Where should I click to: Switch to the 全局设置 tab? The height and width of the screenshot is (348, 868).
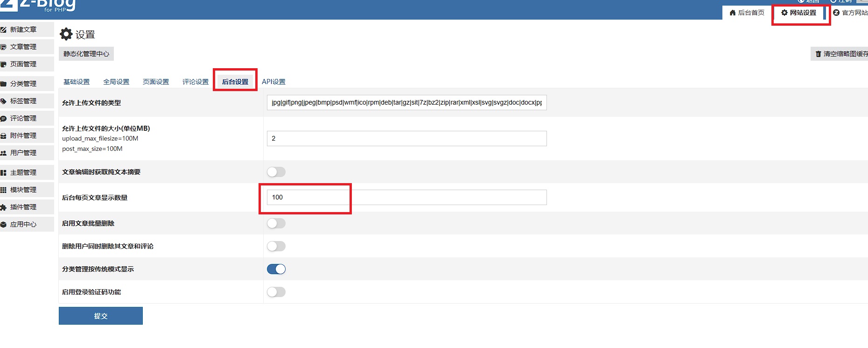point(116,82)
